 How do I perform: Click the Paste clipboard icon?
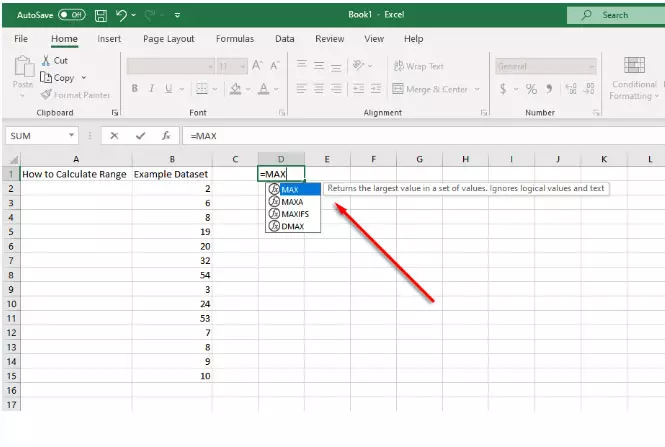click(x=24, y=66)
